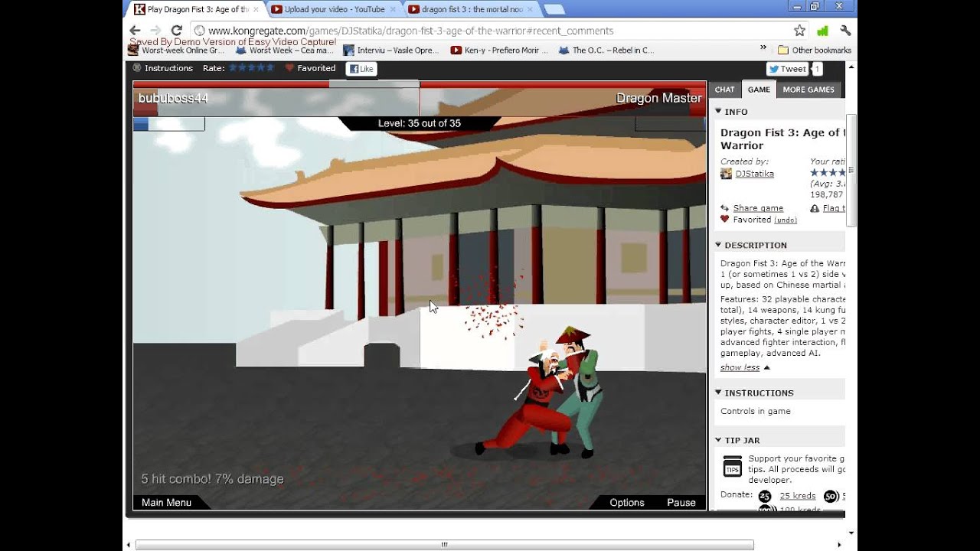Collapse the DESCRIPTION section
980x551 pixels.
(x=718, y=245)
